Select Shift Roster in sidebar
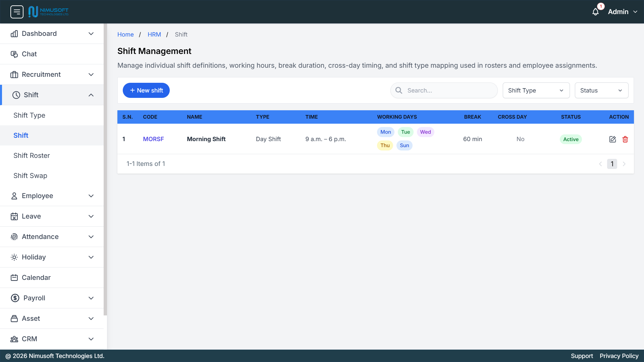 point(32,156)
